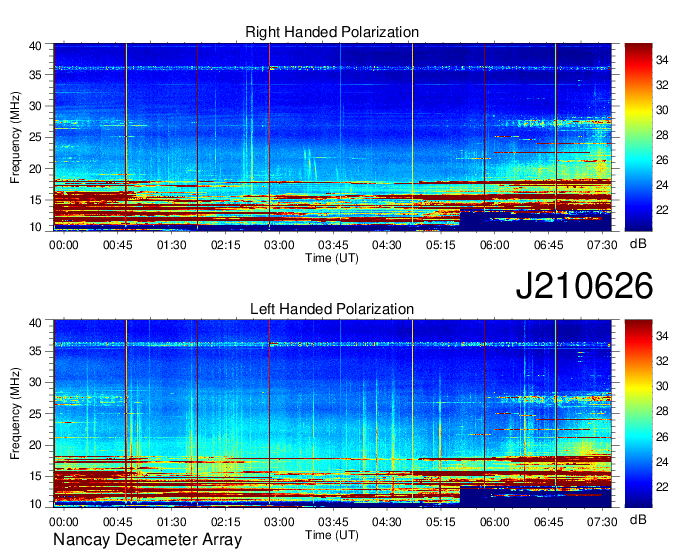Click Time (UT) label of Left Handed plot

[332, 535]
